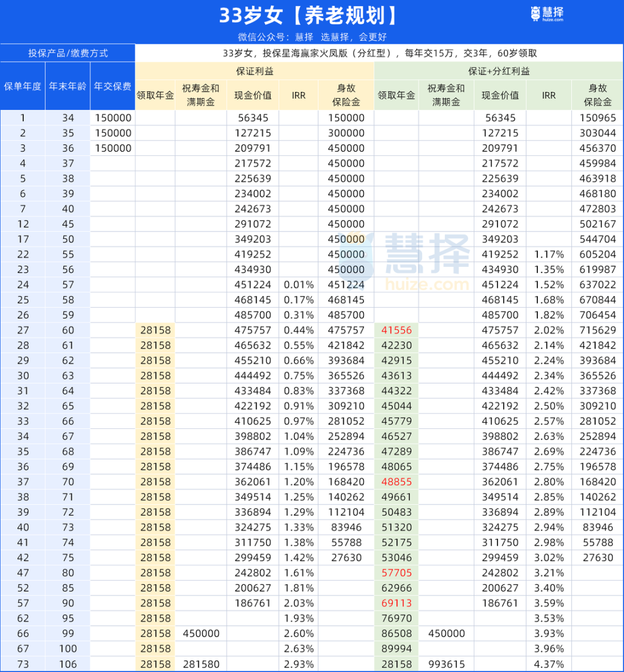This screenshot has width=624, height=672.
Task: Click 现金价值 header under 保证利益
Action: (252, 95)
